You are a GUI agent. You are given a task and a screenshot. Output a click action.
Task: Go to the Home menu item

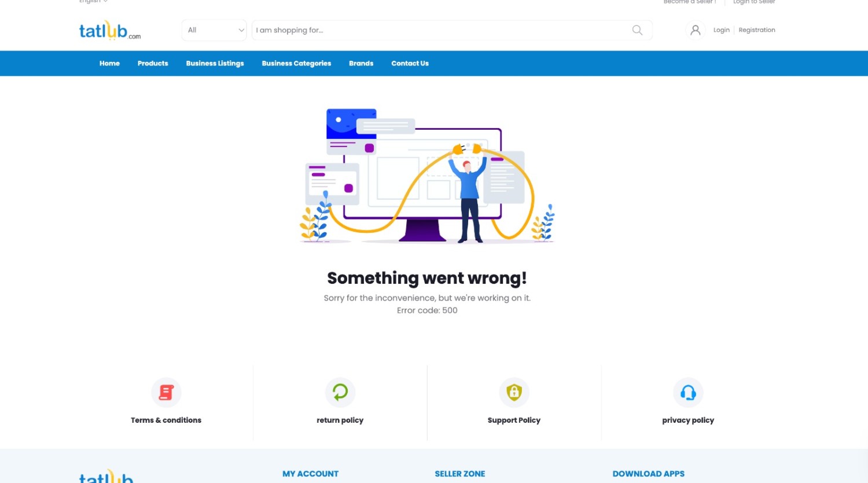point(109,64)
